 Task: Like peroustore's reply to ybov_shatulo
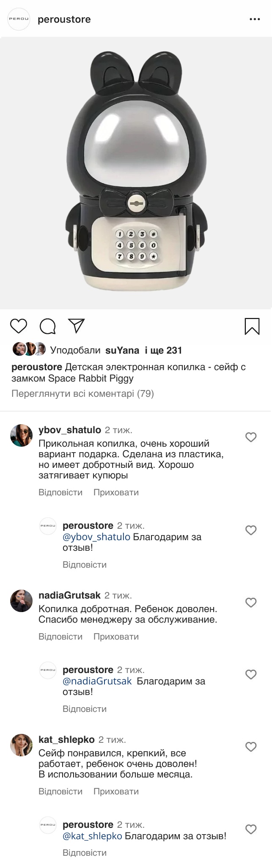(251, 530)
